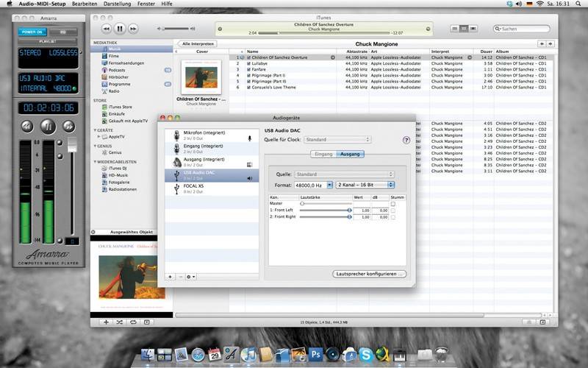588x368 pixels.
Task: Switch to the Eingang tab
Action: pos(323,155)
